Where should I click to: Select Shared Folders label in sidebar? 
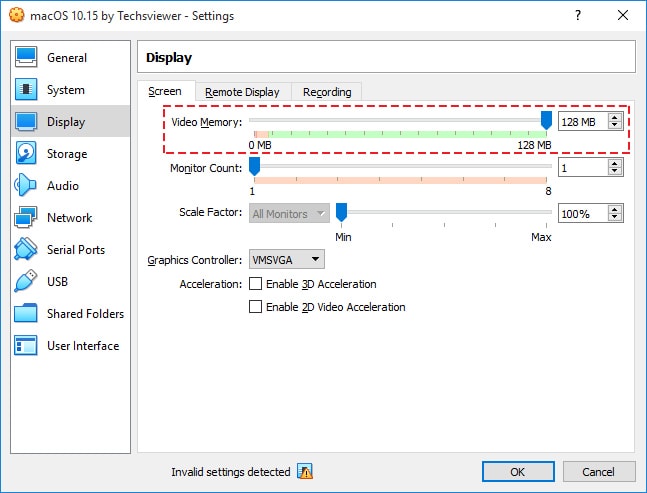coord(85,314)
